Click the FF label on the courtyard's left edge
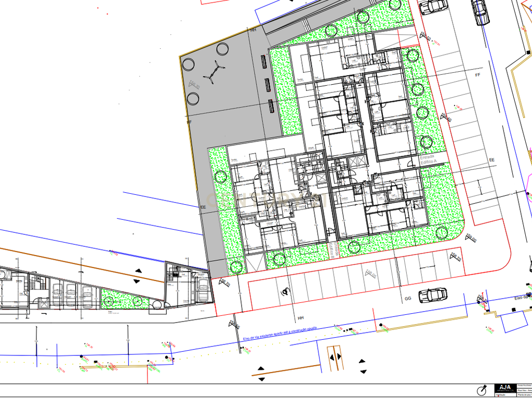532x399 pixels. [189, 122]
